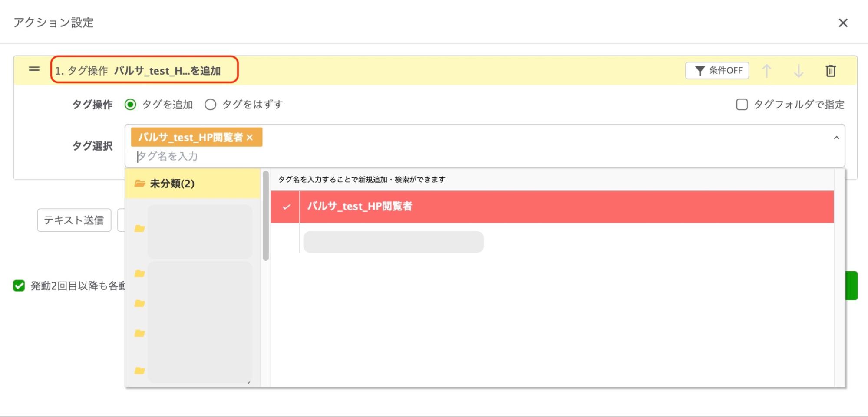Close the アクション設定 dialog
868x417 pixels.
(x=844, y=23)
